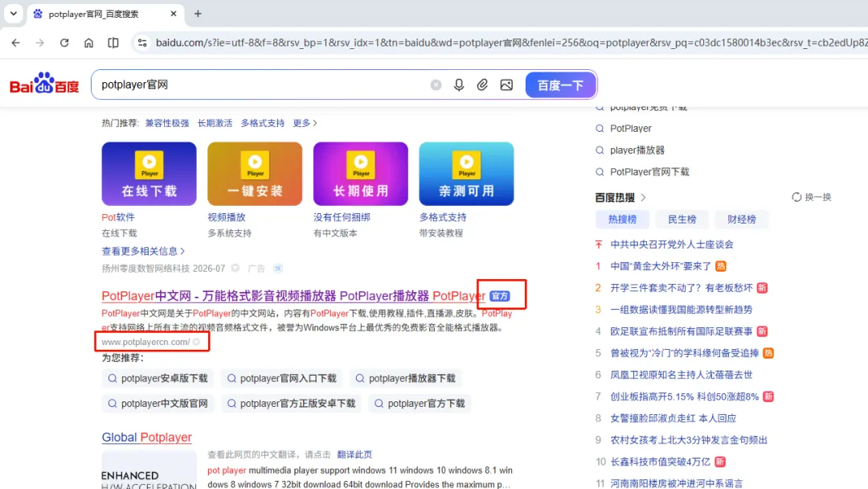
Task: Refresh hot list with 换一换
Action: click(x=812, y=197)
